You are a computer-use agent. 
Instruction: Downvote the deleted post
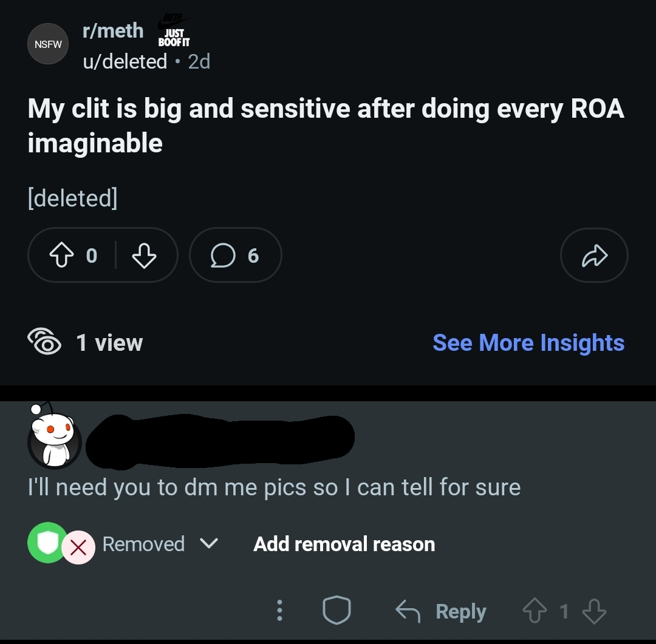point(144,256)
